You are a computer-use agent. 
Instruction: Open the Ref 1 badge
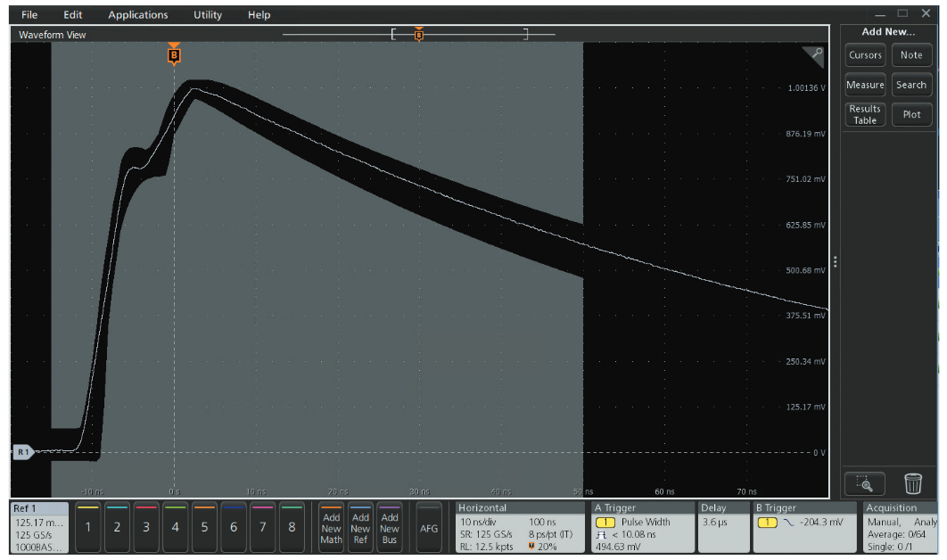pyautogui.click(x=40, y=527)
